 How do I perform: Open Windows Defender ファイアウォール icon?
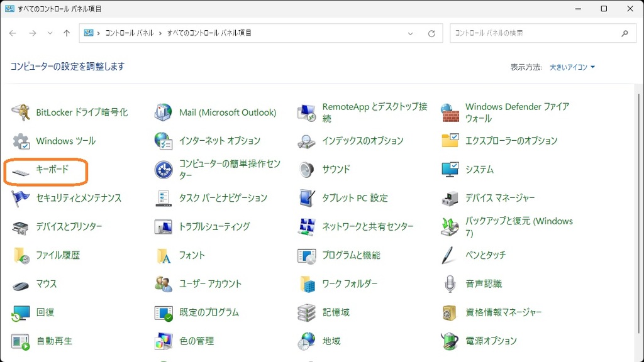pos(450,112)
